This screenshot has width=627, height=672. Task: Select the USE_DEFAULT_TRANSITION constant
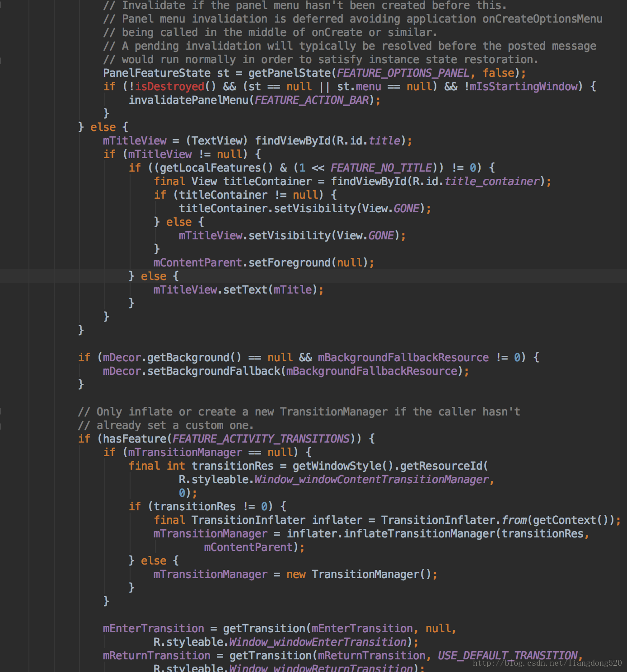tap(507, 656)
